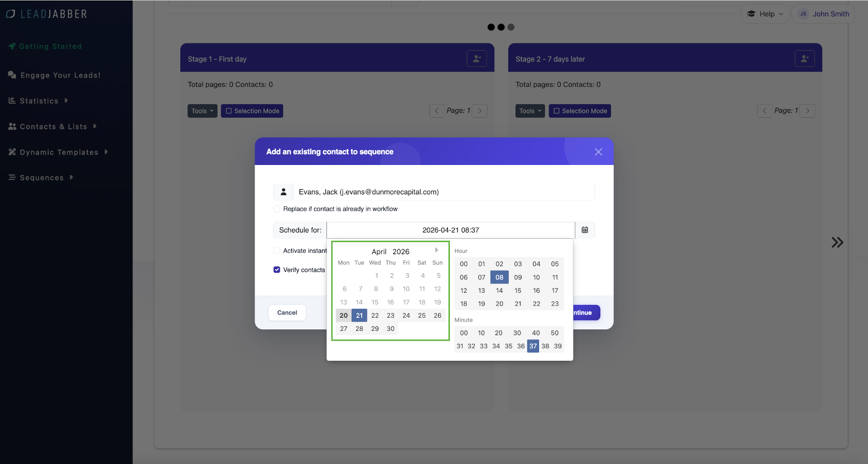Toggle Selection Mode in Stage 1

coord(252,111)
